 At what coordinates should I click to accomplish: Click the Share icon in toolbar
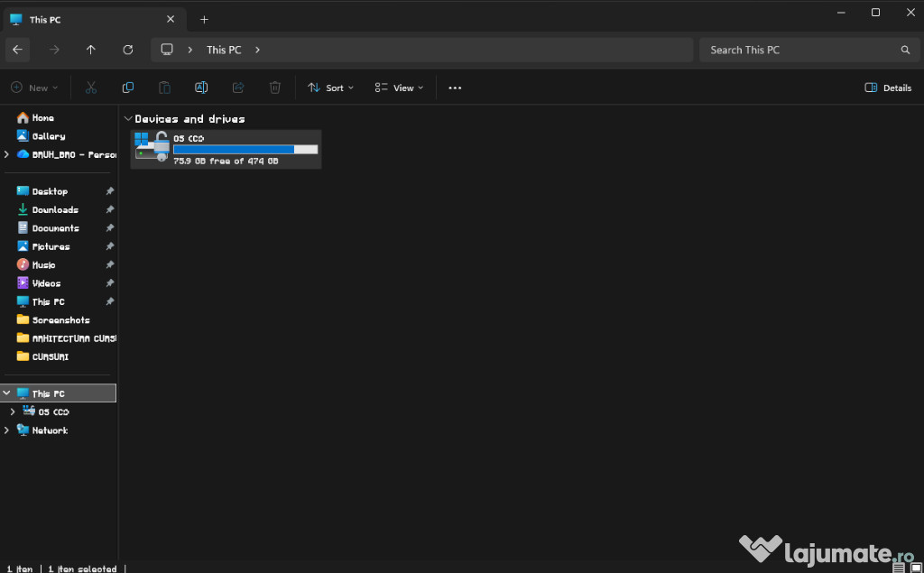(238, 88)
